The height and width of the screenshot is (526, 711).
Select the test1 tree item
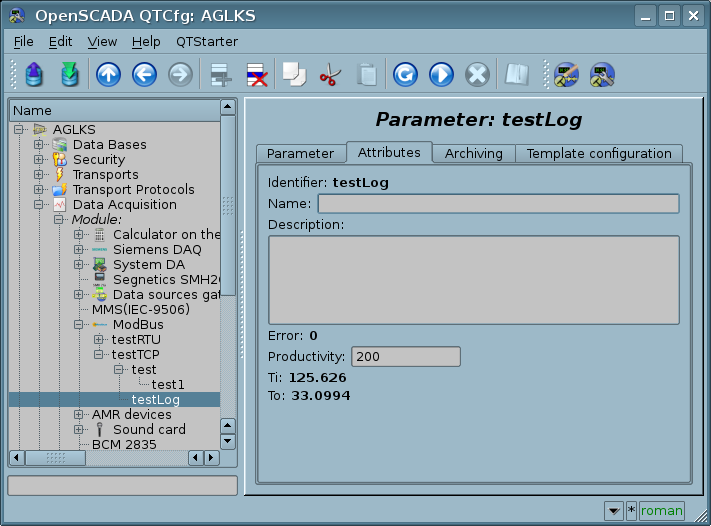168,385
